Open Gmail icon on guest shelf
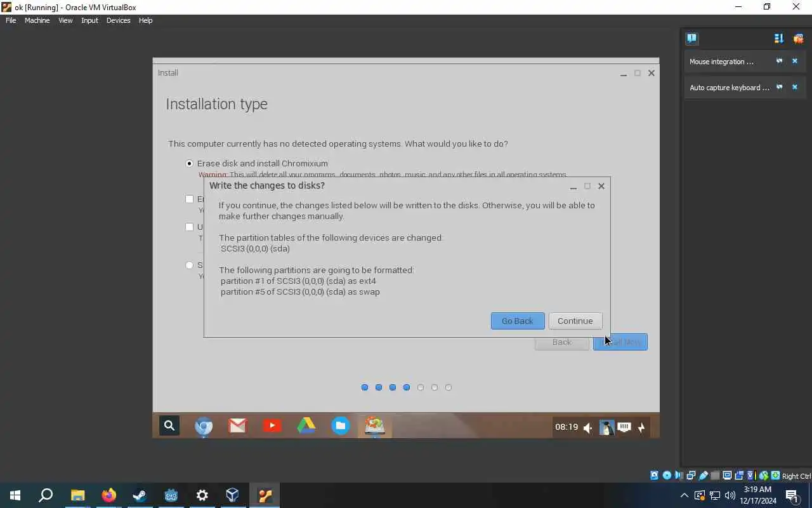This screenshot has height=508, width=812. [x=238, y=426]
